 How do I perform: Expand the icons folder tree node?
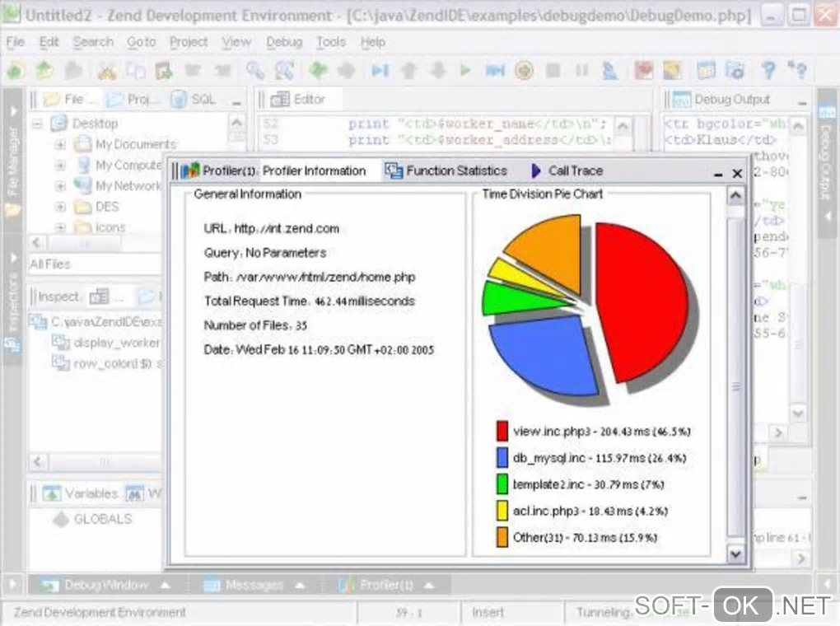pyautogui.click(x=61, y=227)
